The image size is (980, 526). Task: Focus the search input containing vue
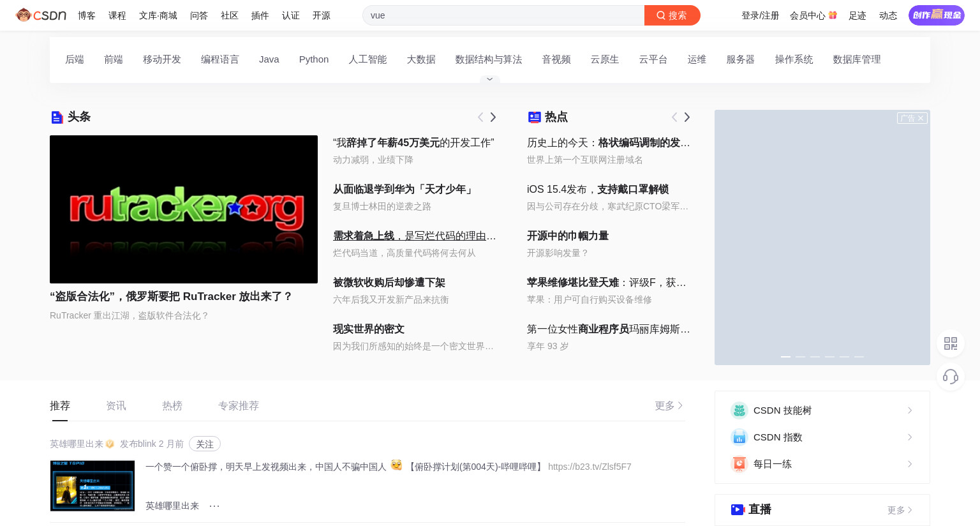pos(503,15)
